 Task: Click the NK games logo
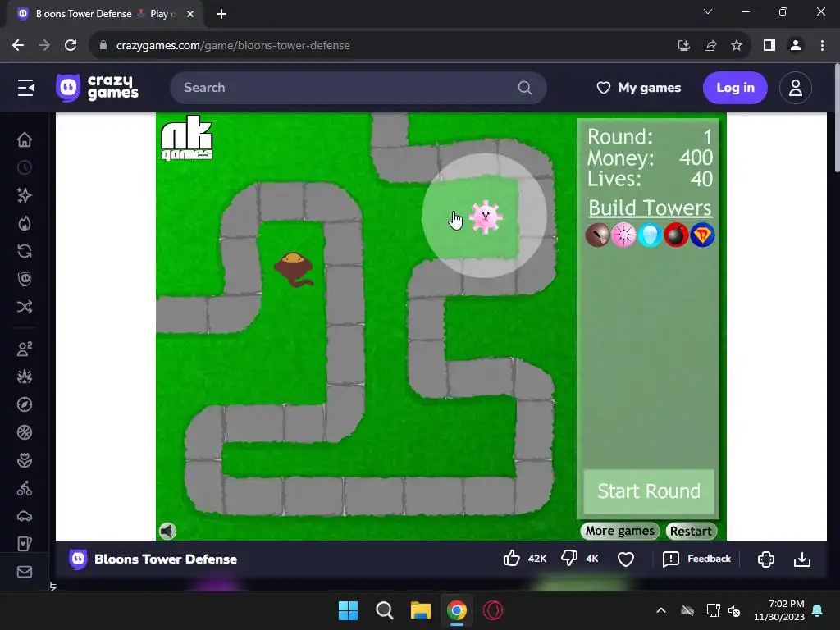tap(186, 139)
